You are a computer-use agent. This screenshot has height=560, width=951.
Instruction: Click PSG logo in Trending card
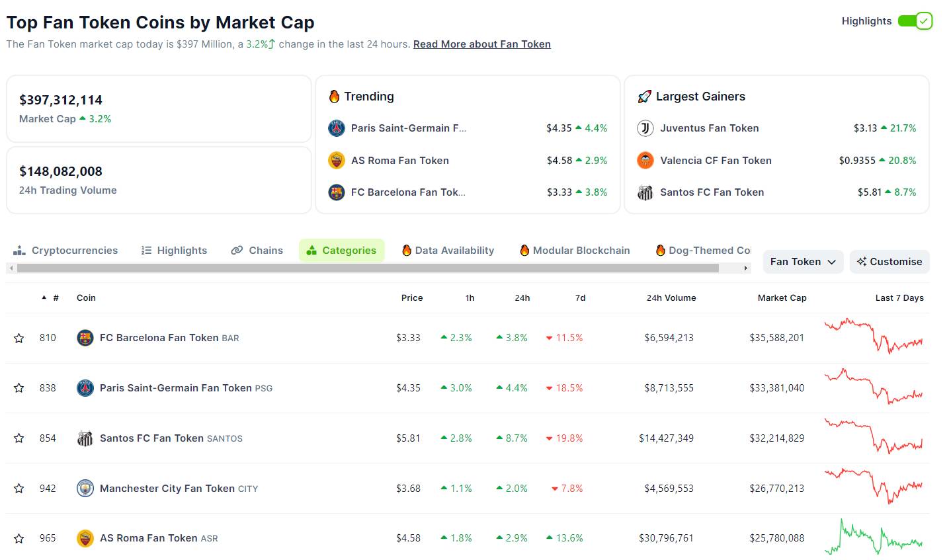coord(337,128)
